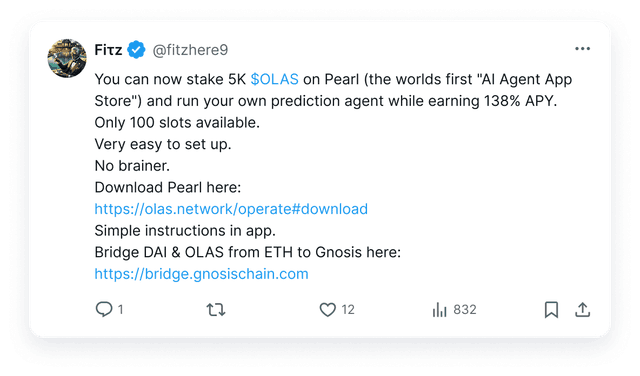Click the like count 12
Image resolution: width=640 pixels, height=376 pixels.
[348, 309]
